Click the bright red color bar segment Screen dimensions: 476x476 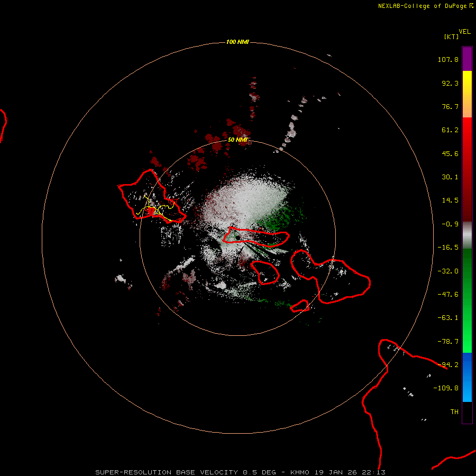(x=467, y=130)
